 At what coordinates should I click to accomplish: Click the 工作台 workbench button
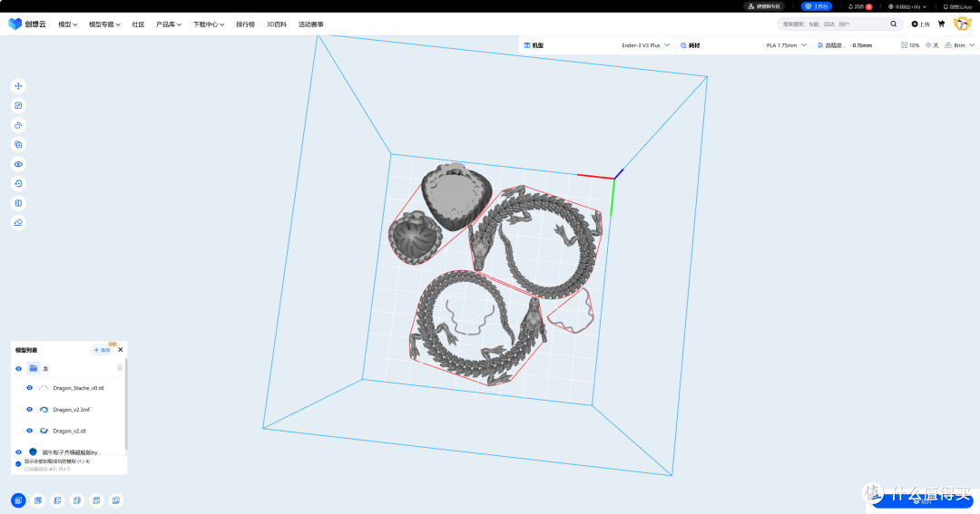(x=817, y=6)
